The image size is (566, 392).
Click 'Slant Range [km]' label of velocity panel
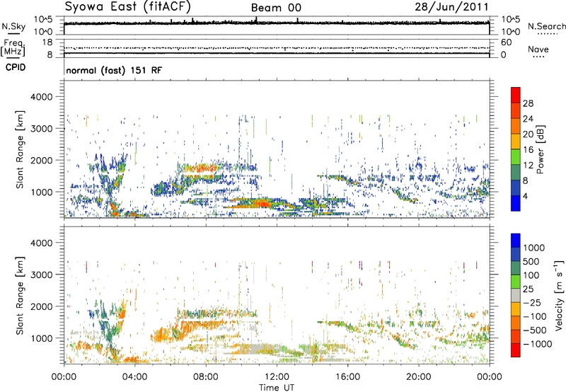coord(20,295)
